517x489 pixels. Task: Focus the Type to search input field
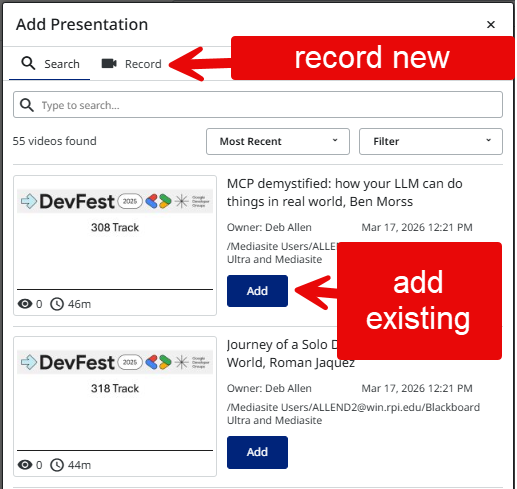(x=258, y=105)
